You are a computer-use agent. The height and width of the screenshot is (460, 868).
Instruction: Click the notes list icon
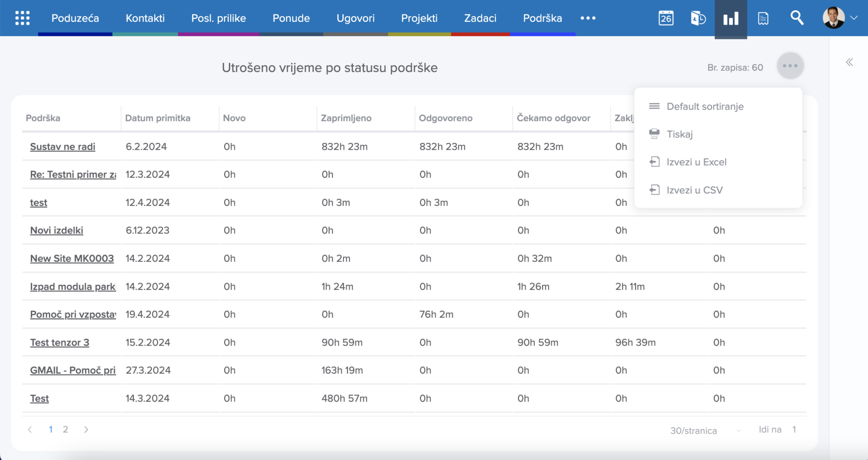[763, 18]
